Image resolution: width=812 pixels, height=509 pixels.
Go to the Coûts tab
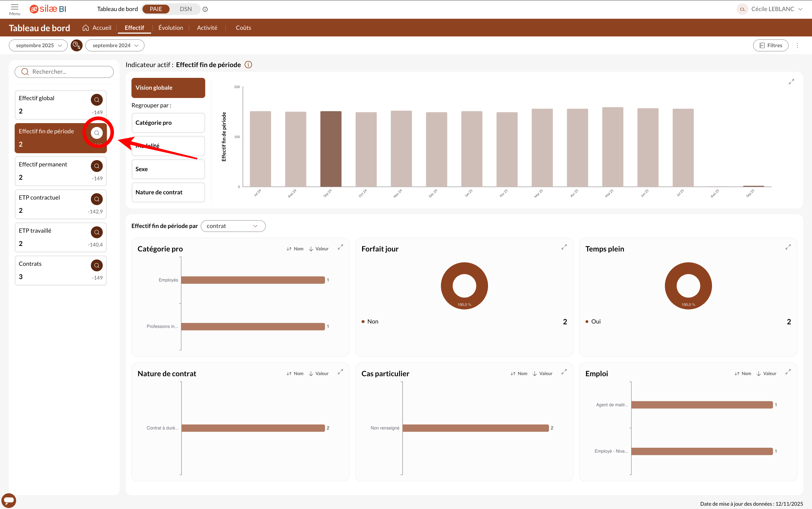243,28
